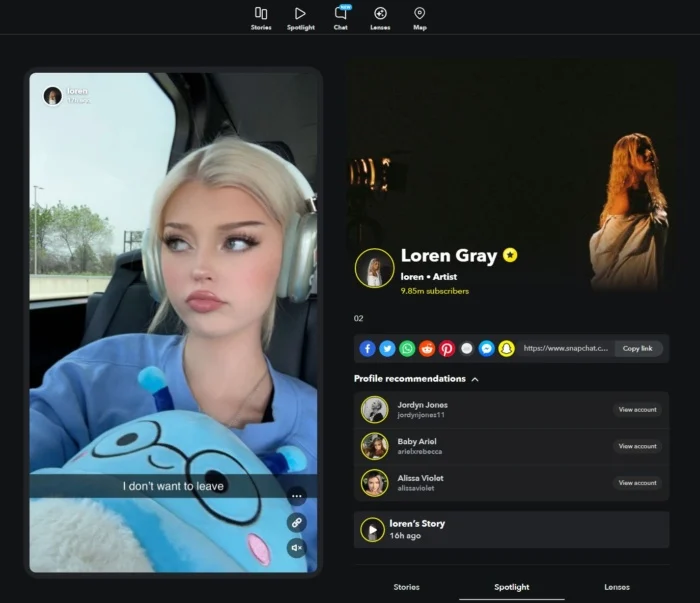Open three-dot more options on story

point(296,496)
